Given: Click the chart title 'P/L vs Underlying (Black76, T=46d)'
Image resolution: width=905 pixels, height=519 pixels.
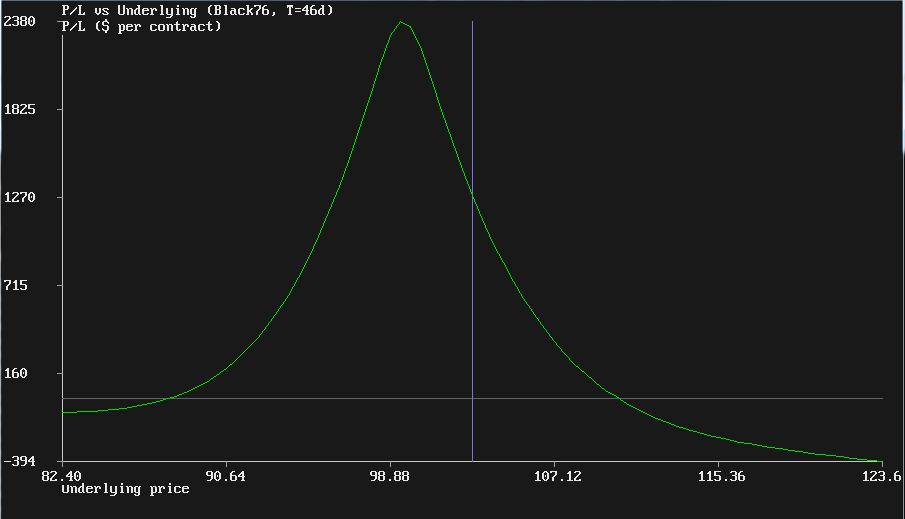Looking at the screenshot, I should point(197,10).
